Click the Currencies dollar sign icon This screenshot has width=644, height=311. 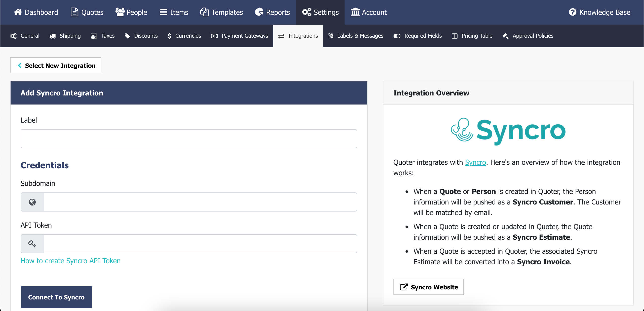click(x=170, y=36)
